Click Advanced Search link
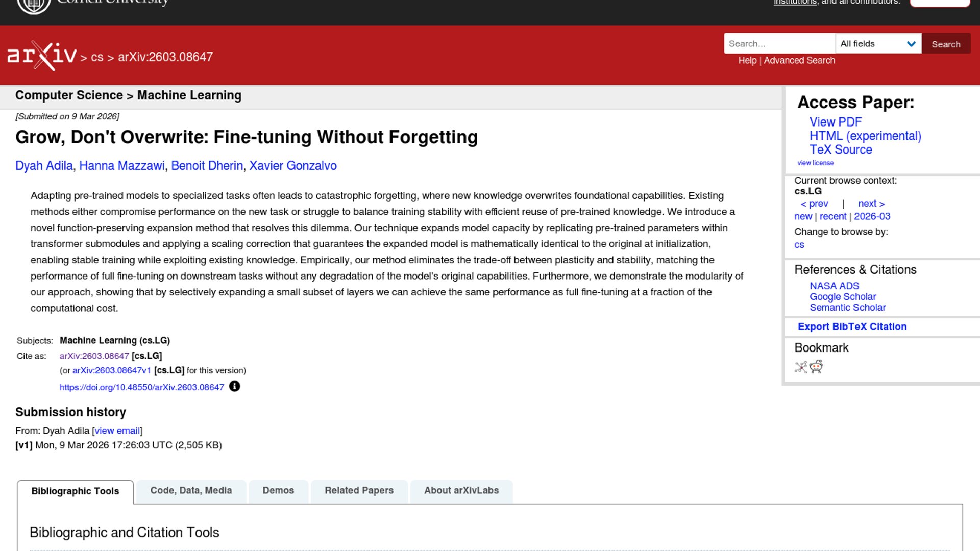980x551 pixels. (799, 60)
